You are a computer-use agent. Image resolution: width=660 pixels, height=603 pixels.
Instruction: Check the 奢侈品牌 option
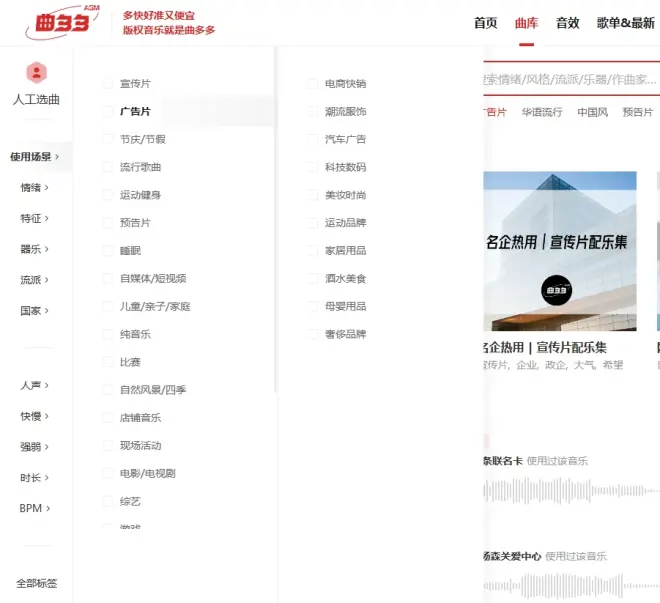pos(313,334)
